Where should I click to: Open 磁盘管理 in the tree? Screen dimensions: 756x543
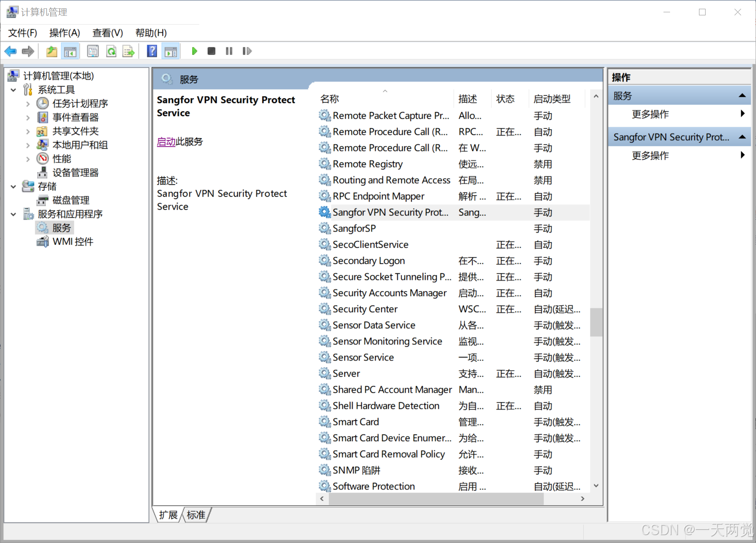point(71,200)
